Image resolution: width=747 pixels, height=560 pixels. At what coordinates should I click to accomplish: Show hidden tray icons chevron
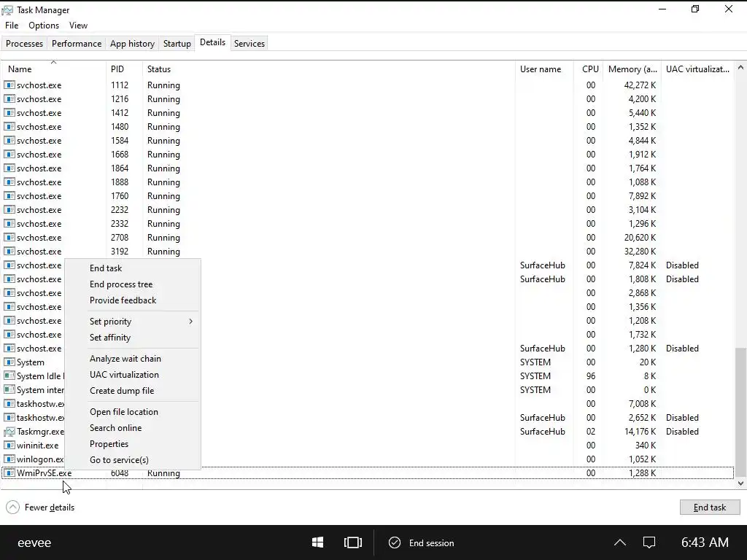coord(620,542)
